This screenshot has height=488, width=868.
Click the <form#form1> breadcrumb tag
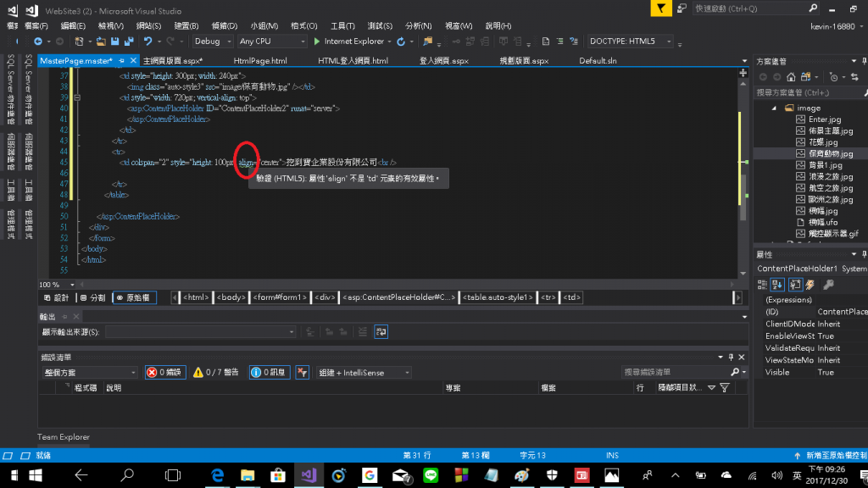point(280,297)
